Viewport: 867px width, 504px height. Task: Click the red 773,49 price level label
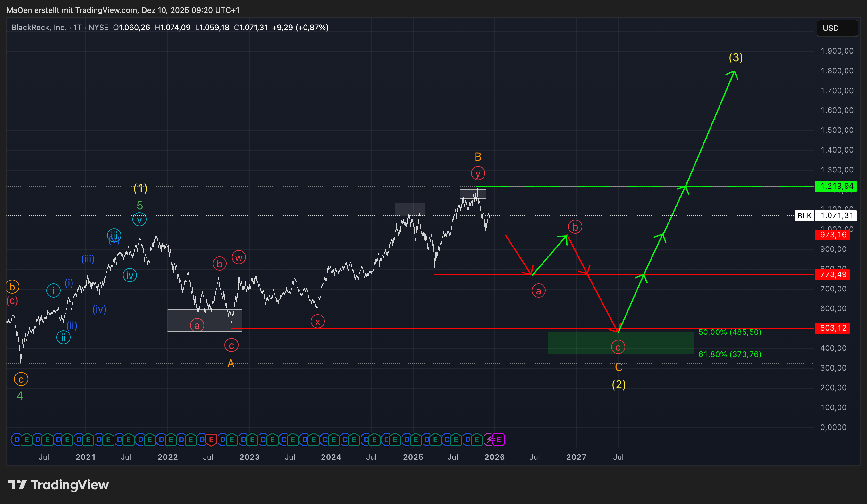pos(832,274)
